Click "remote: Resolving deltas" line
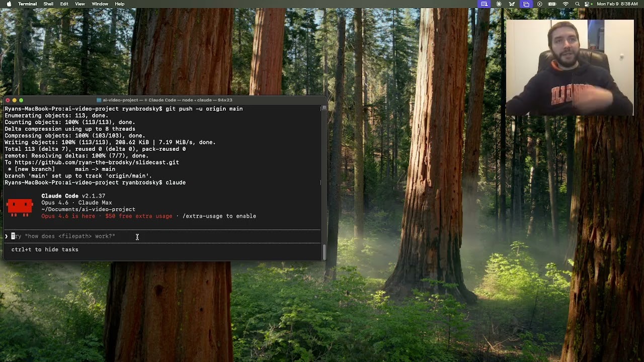 (x=76, y=156)
